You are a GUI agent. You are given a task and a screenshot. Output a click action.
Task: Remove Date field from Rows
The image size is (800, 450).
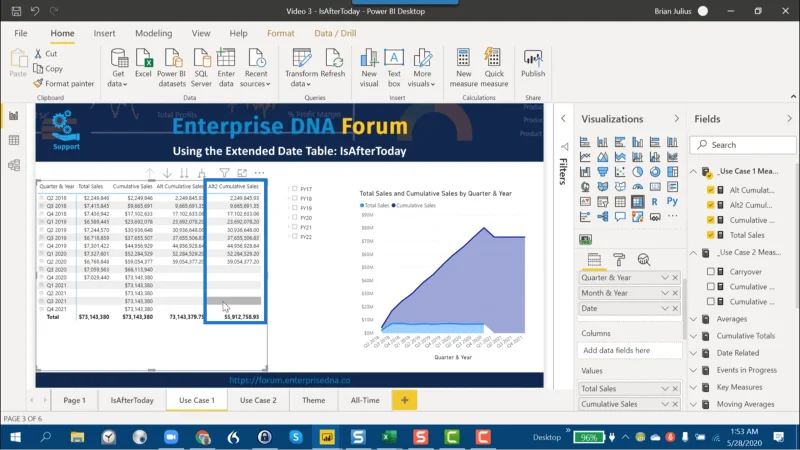click(x=675, y=308)
